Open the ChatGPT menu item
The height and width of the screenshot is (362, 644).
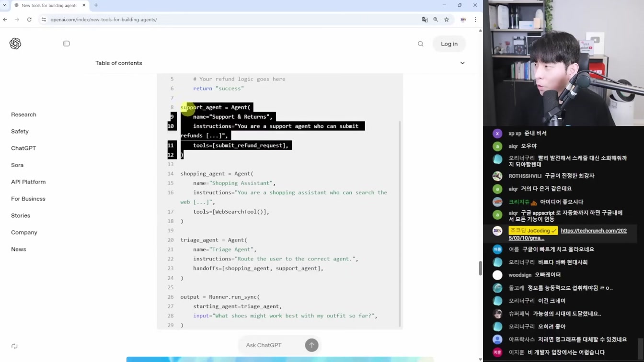(23, 148)
